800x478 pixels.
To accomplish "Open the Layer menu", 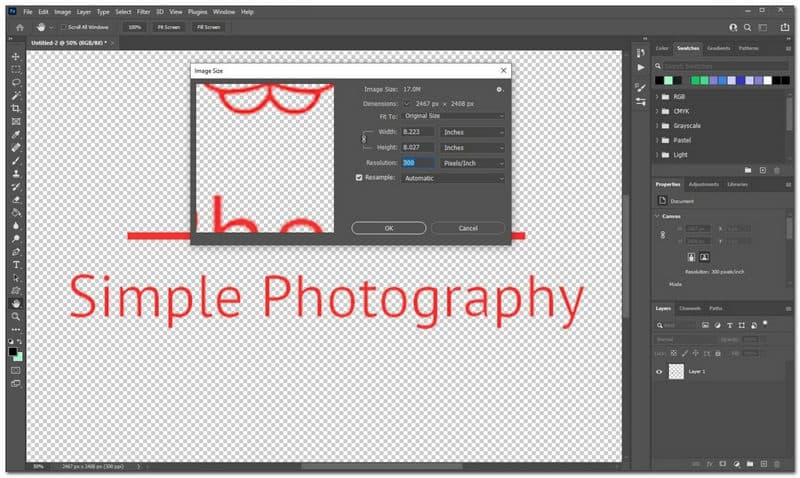I will pos(84,12).
